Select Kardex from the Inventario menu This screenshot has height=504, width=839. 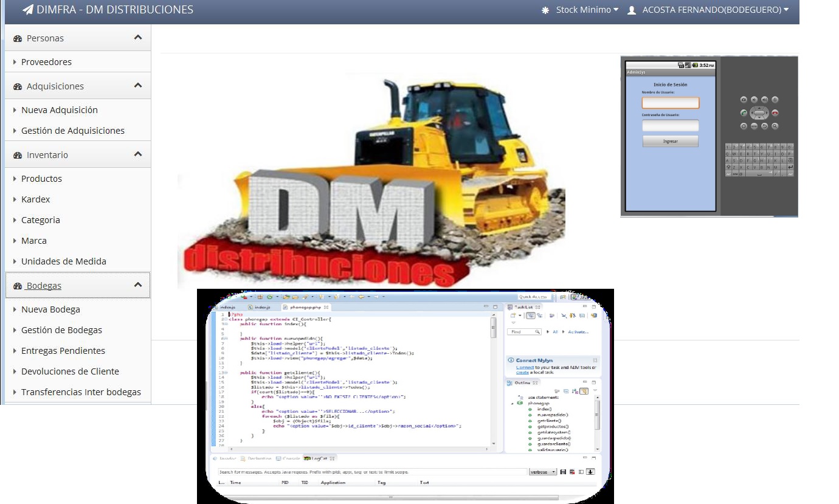pyautogui.click(x=36, y=199)
